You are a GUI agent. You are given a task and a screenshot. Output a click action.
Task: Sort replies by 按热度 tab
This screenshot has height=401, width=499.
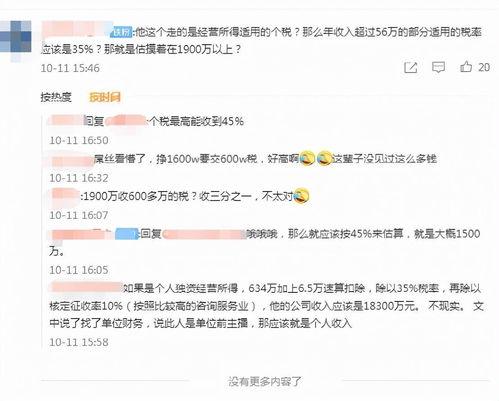(56, 97)
